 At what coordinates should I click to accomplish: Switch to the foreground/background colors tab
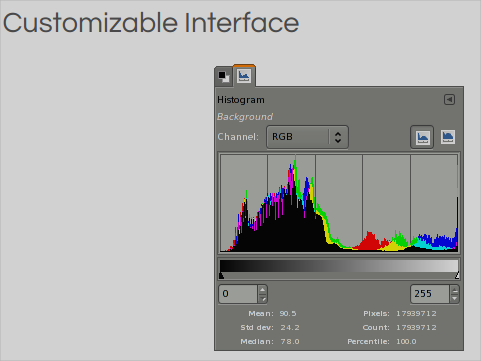224,77
